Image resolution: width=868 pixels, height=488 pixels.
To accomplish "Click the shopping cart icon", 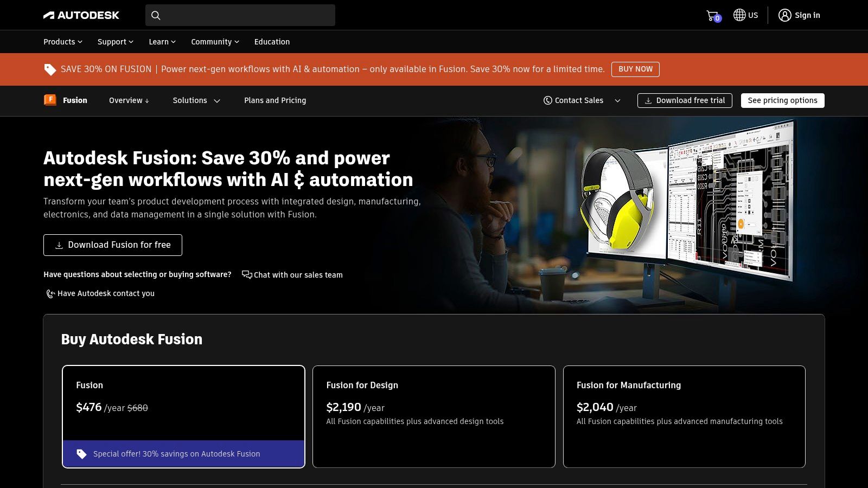I will click(711, 15).
